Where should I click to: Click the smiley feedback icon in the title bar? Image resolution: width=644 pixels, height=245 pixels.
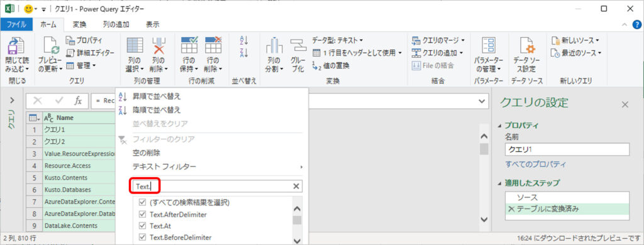point(29,9)
